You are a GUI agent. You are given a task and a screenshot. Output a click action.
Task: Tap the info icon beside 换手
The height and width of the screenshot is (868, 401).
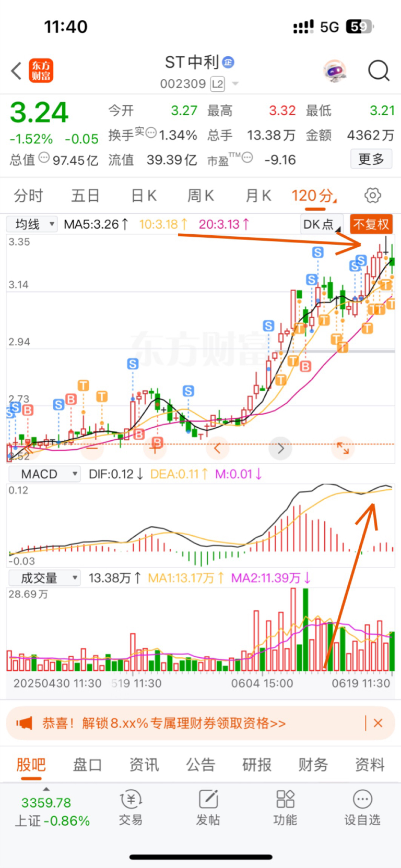[151, 132]
